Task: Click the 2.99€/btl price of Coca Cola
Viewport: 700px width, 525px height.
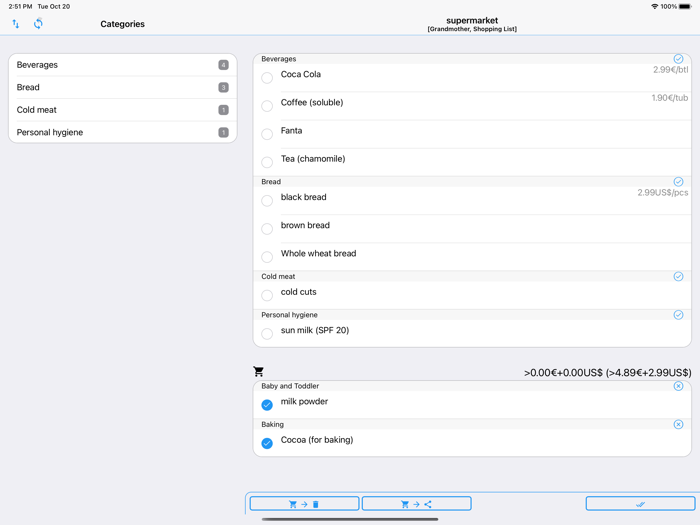Action: pos(671,70)
